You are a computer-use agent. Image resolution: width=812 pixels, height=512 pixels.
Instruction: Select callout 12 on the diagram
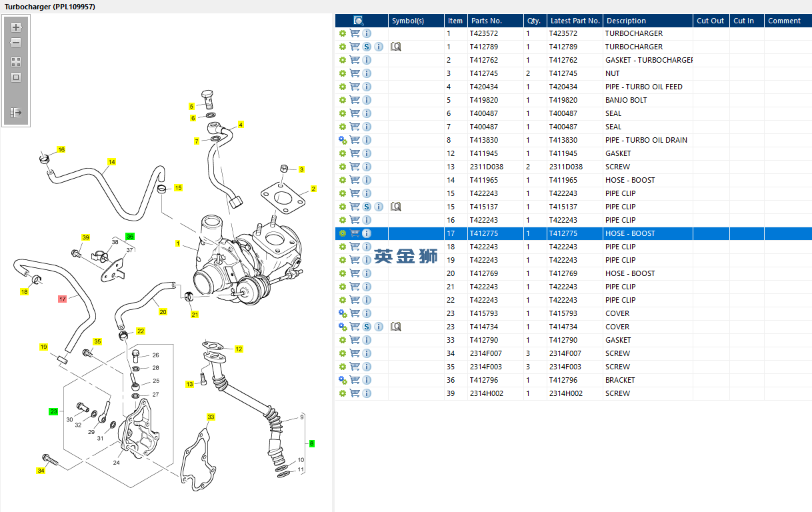click(x=239, y=349)
